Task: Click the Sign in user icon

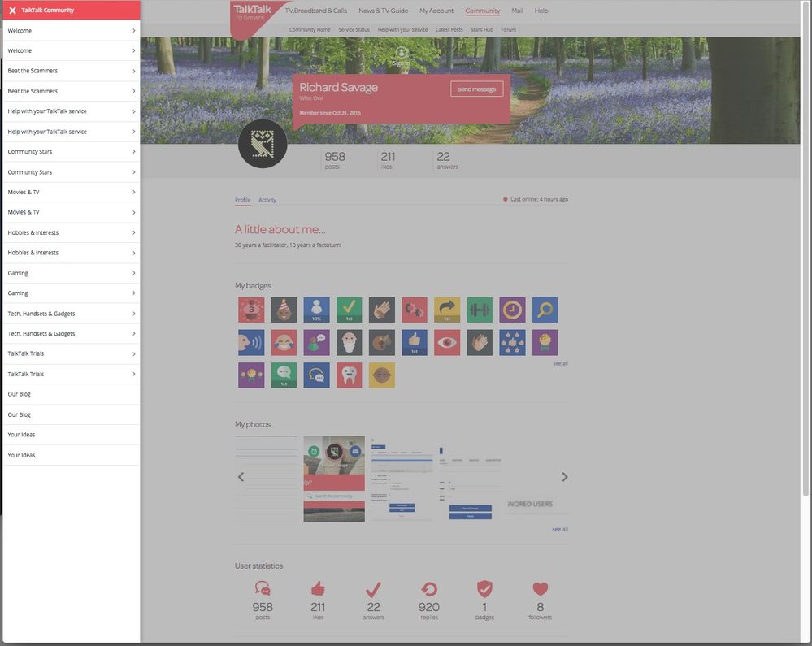Action: click(402, 52)
